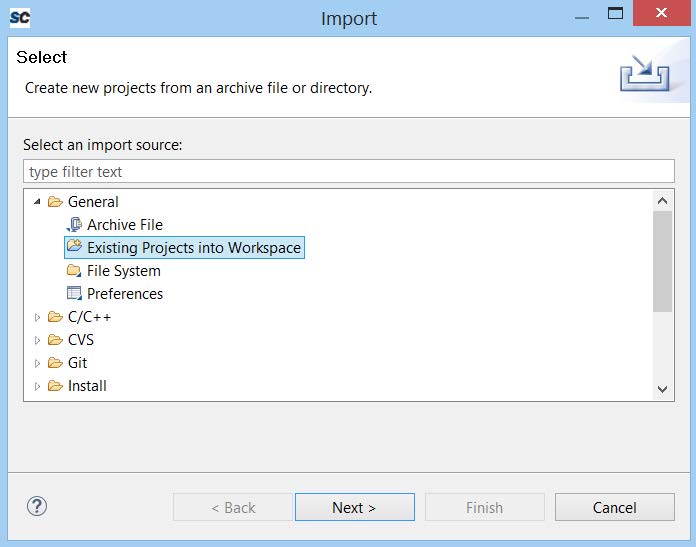Click the File System folder icon

point(74,271)
